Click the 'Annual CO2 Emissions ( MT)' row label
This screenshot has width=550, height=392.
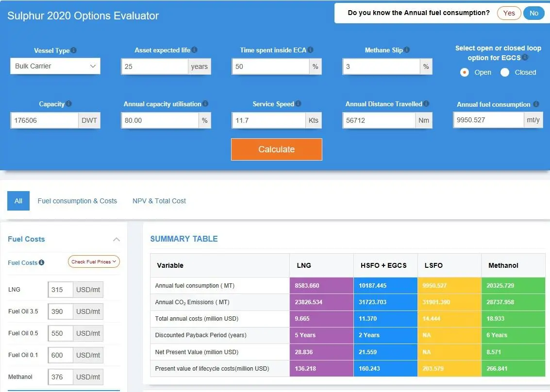coord(192,302)
